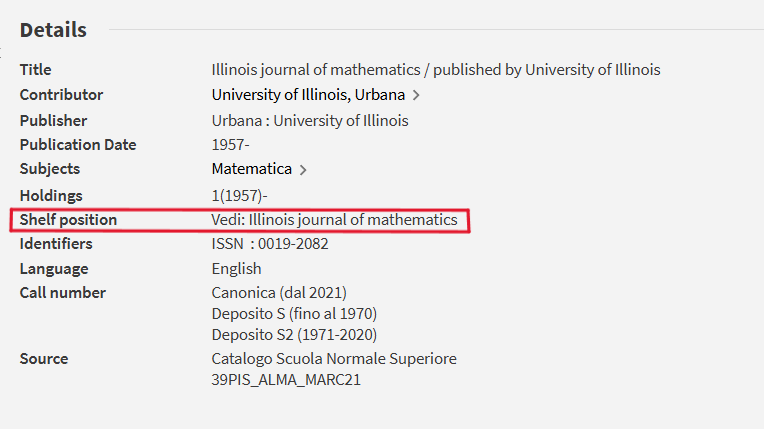Click the English language value
This screenshot has width=764, height=429.
[236, 268]
